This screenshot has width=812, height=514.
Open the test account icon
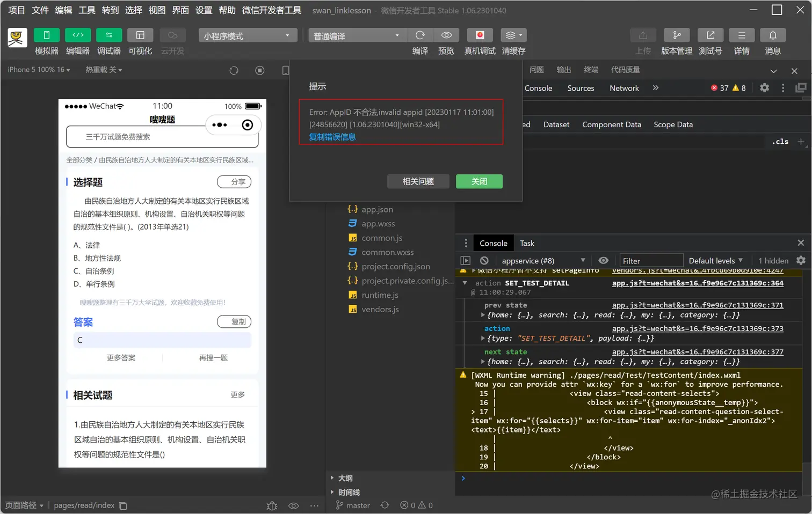point(711,35)
